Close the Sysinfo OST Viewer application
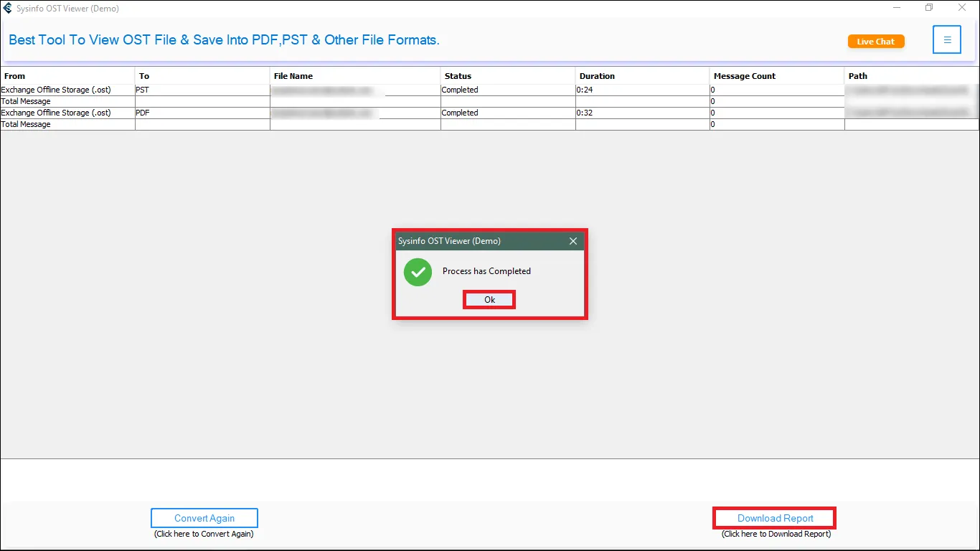Screen dimensions: 980x551 (x=962, y=9)
